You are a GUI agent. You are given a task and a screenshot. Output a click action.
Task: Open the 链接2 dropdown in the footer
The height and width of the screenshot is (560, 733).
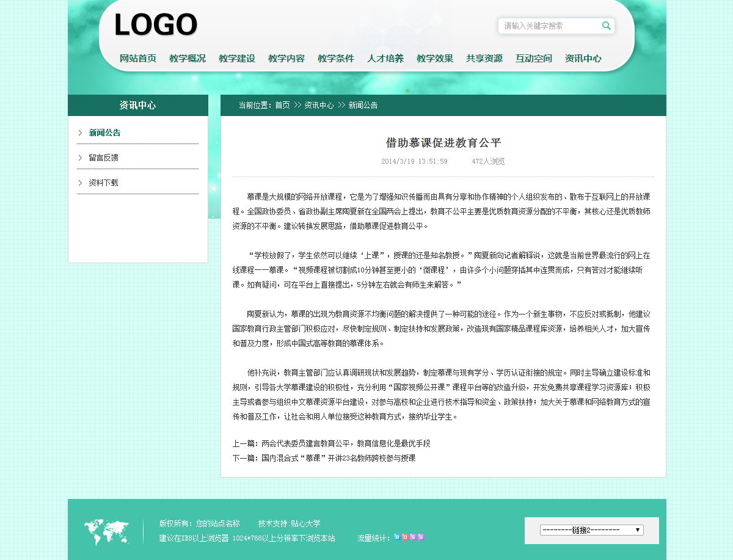[591, 530]
